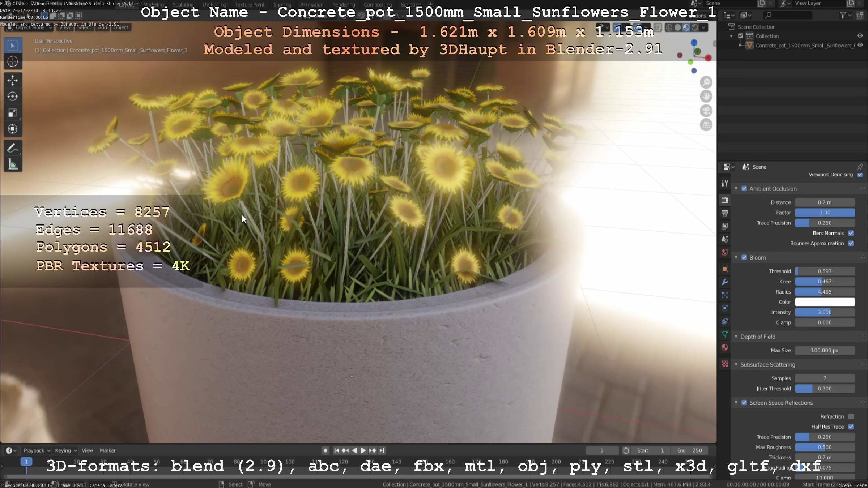Collapse the Collection tree in outliner
868x488 pixels.
point(732,36)
